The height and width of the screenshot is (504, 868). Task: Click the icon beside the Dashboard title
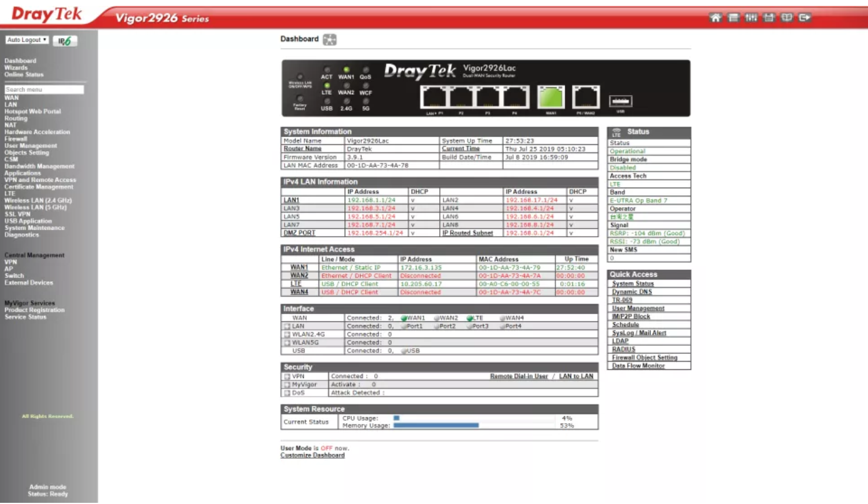pos(330,39)
